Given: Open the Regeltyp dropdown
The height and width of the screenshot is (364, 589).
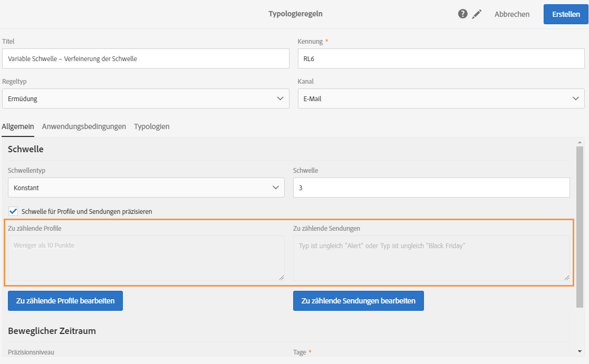Looking at the screenshot, I should [146, 99].
